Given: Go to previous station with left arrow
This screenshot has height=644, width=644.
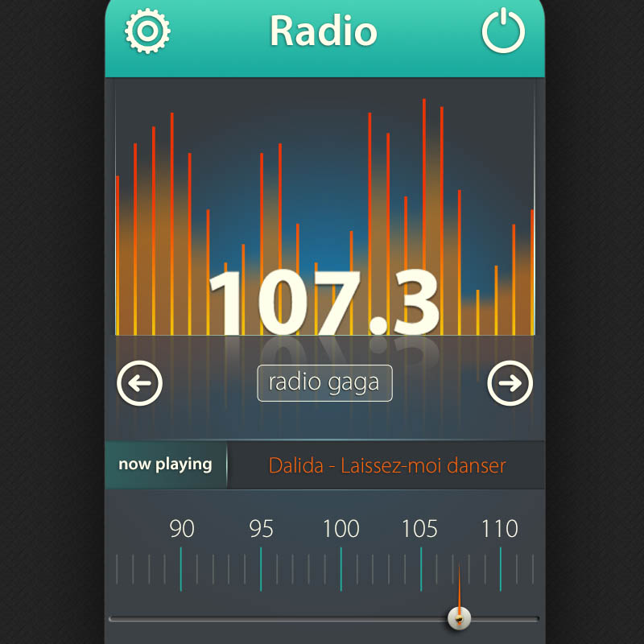Looking at the screenshot, I should click(x=139, y=383).
